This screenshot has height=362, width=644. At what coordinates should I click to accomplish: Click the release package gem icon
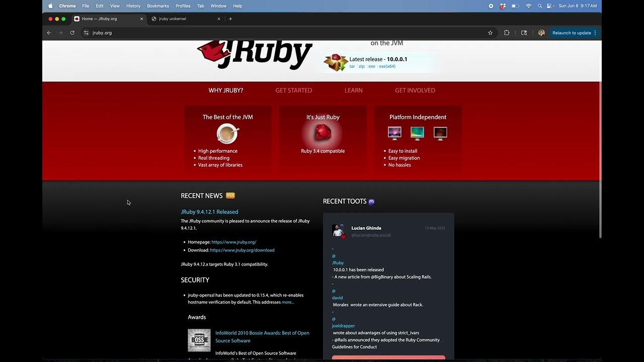[x=336, y=62]
